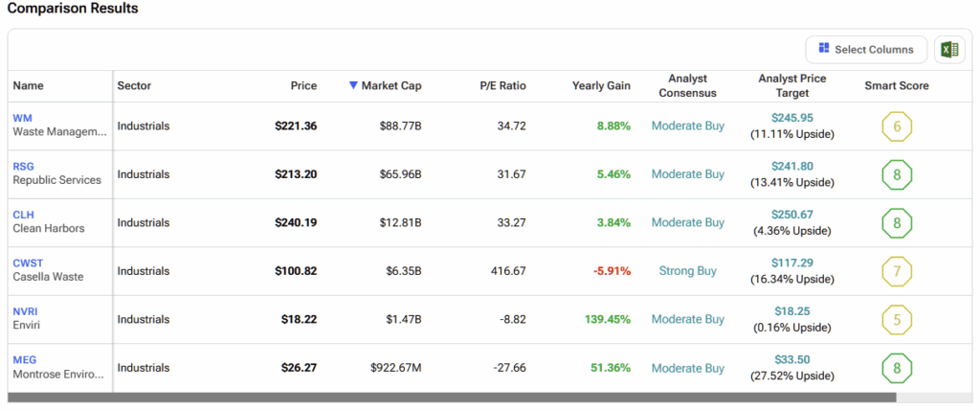Click the Smart Score column header
This screenshot has height=411, width=980.
(897, 86)
